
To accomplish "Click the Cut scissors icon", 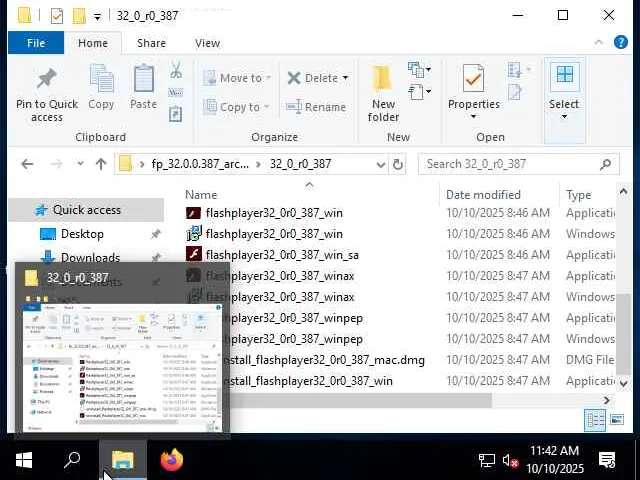I will tap(176, 70).
